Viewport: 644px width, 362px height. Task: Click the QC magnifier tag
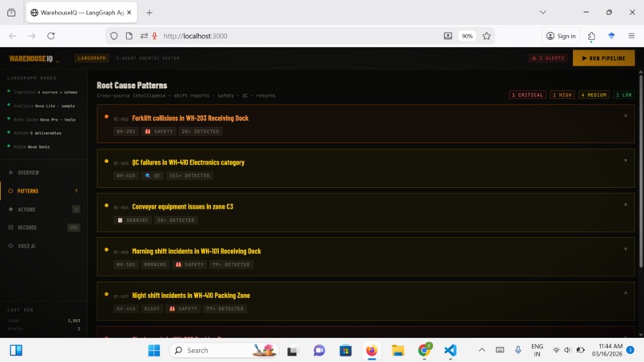pyautogui.click(x=153, y=176)
